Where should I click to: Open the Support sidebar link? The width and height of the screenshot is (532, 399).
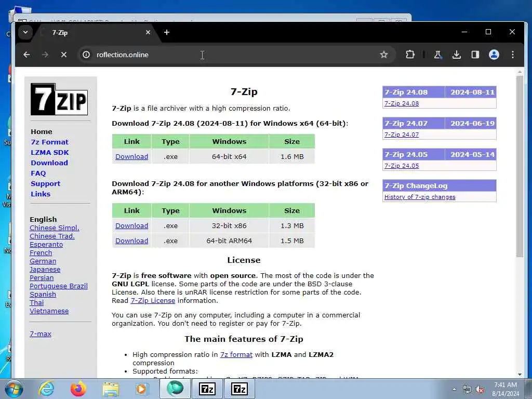46,183
